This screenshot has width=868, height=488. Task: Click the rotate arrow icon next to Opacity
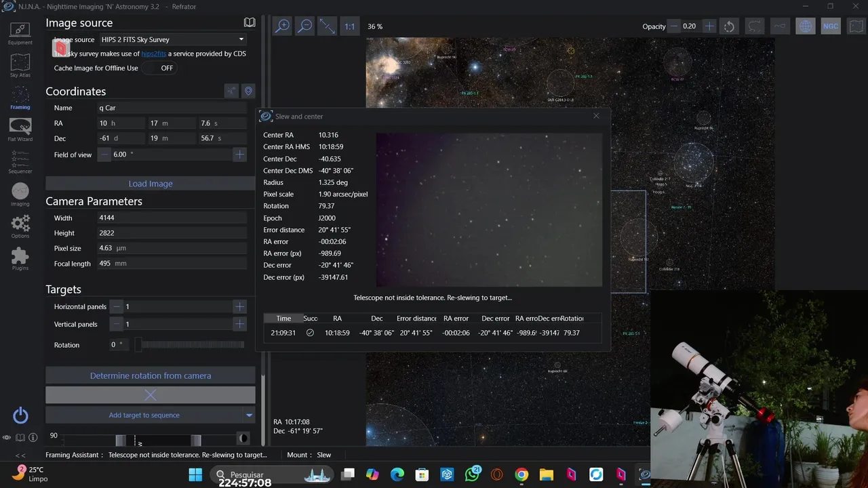(729, 26)
